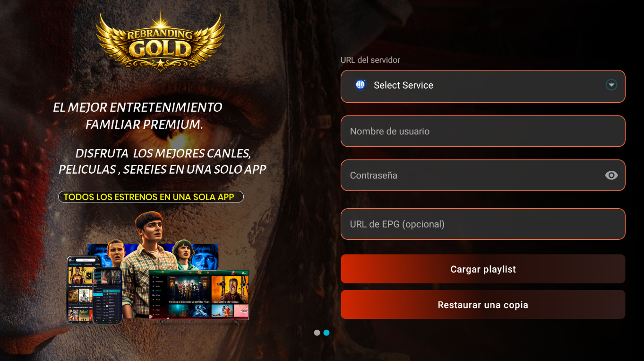
Task: Click the Rebranding Gold winged logo
Action: (160, 42)
